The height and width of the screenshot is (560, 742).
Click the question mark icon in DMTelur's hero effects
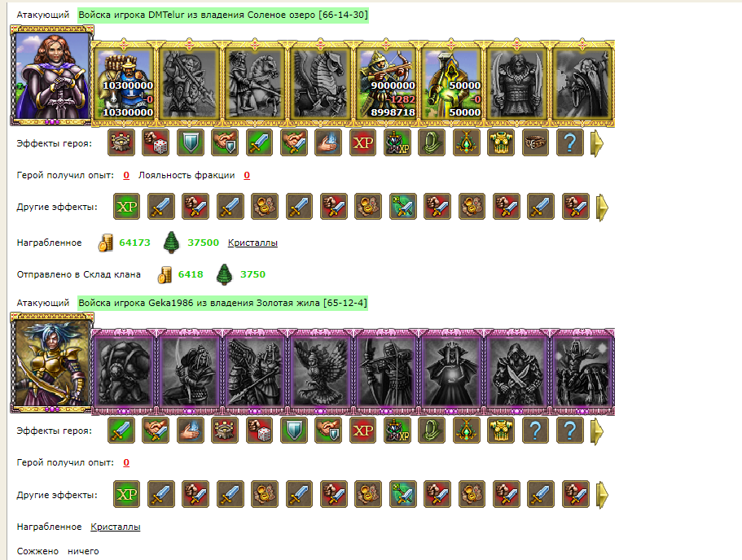coord(570,142)
